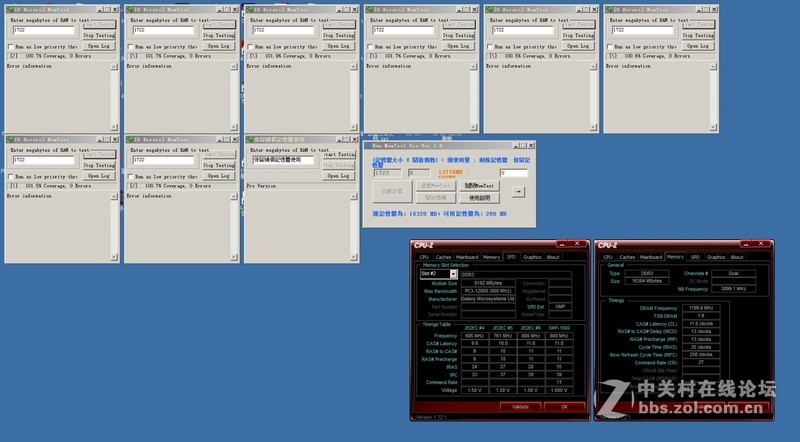Open About tab in CPU-Z Memory window
This screenshot has height=442, width=800.
pos(737,257)
